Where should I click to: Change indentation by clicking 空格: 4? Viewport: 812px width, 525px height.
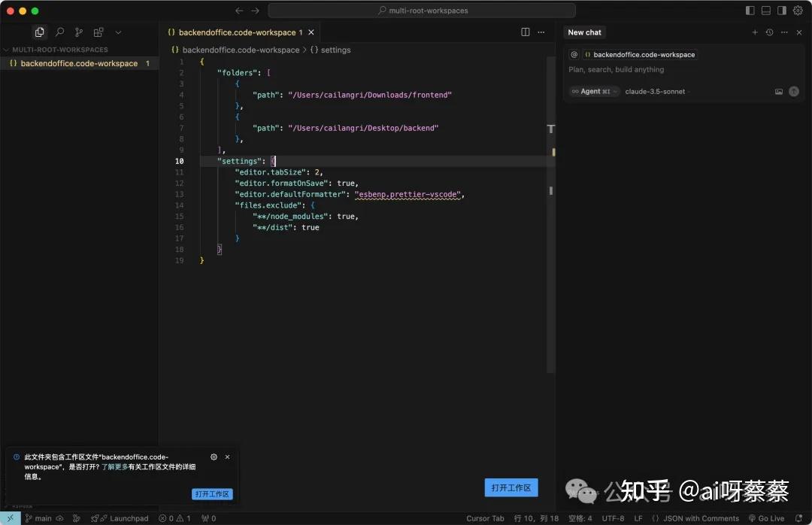point(580,518)
